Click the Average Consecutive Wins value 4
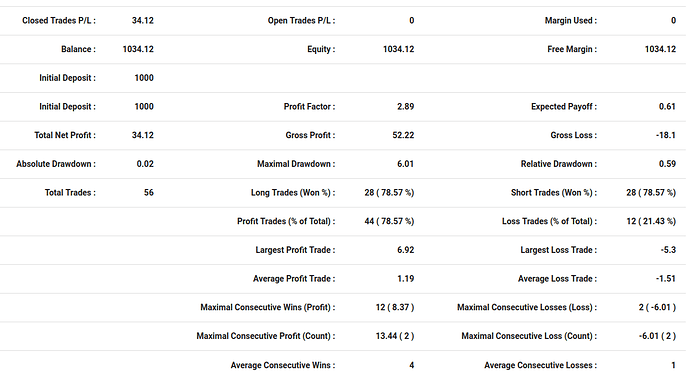The width and height of the screenshot is (690, 379). 411,365
